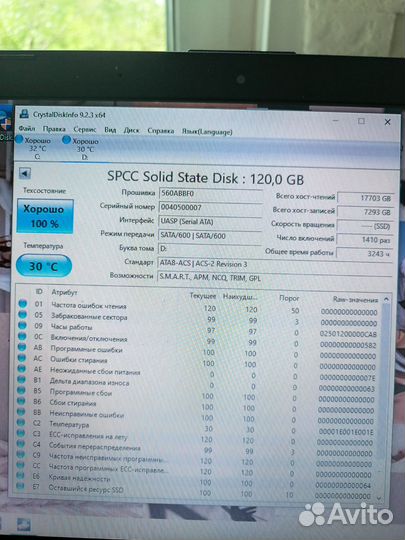This screenshot has height=540, width=405.
Task: Click the rotation speed field (SSD)
Action: point(365,226)
